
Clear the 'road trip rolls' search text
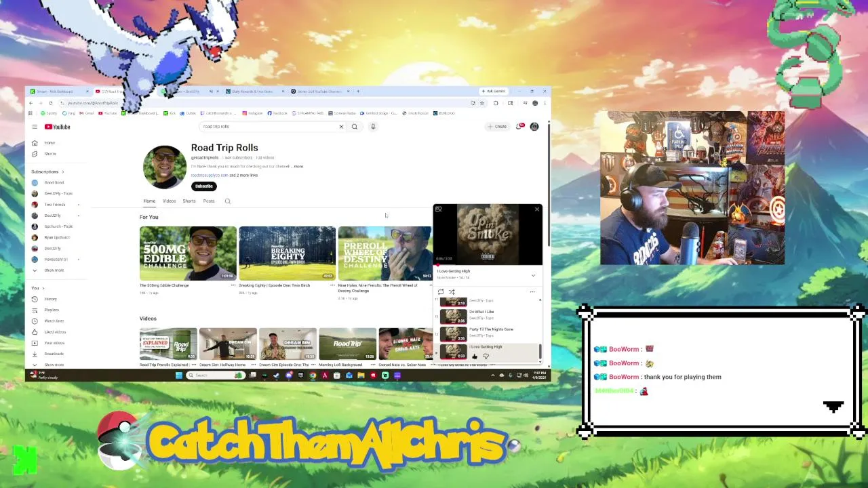pos(341,127)
